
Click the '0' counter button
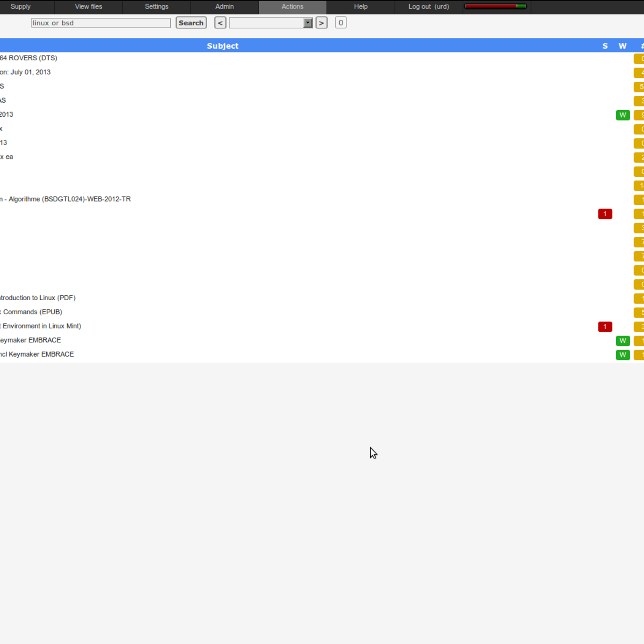341,23
